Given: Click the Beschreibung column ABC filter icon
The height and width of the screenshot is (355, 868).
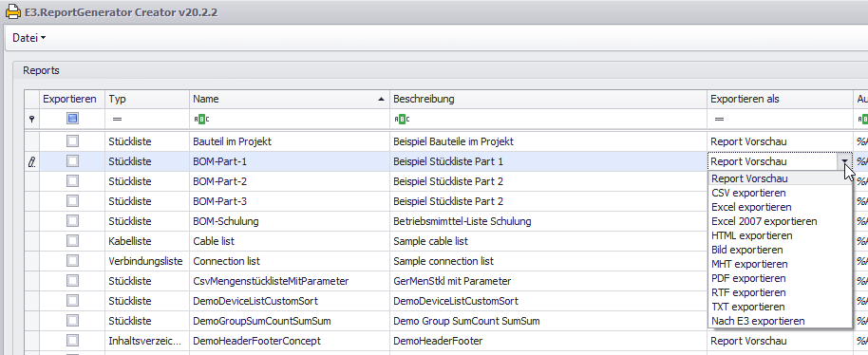Looking at the screenshot, I should 402,119.
